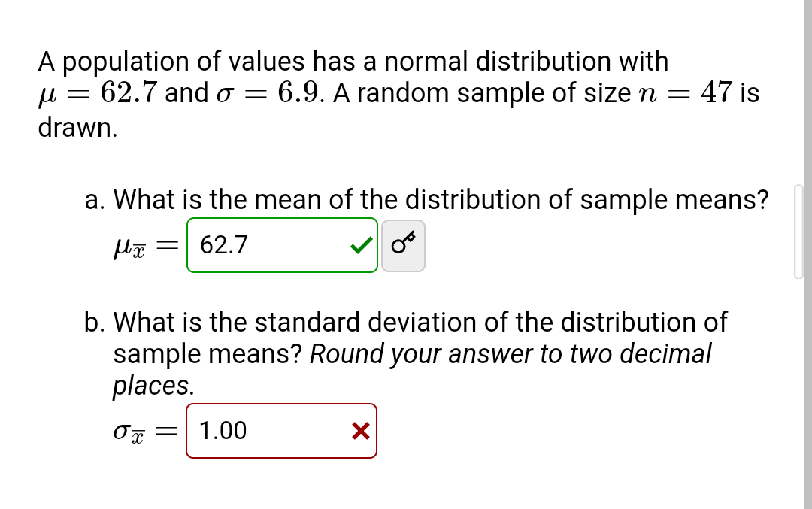Select the μx̄ answer box
This screenshot has height=509, width=812.
click(282, 245)
